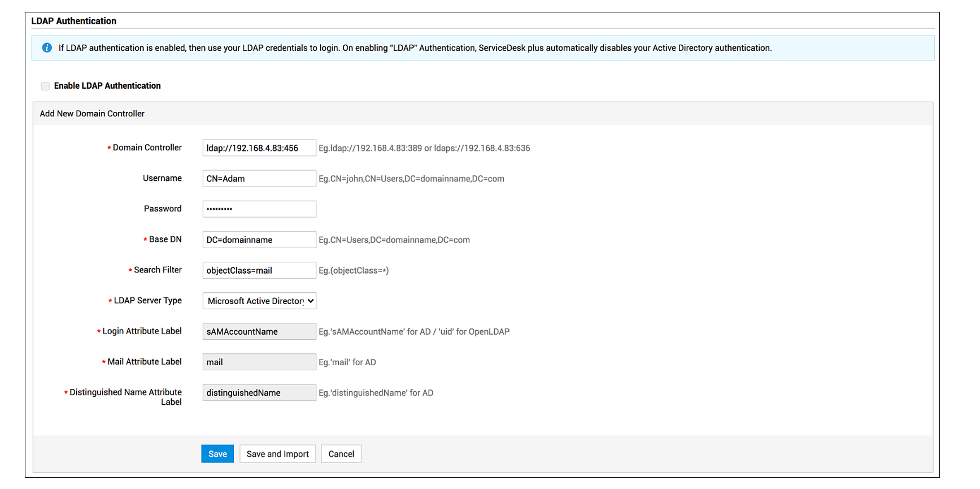Focus the Username field containing CN=Adam
The height and width of the screenshot is (489, 980).
click(x=259, y=179)
